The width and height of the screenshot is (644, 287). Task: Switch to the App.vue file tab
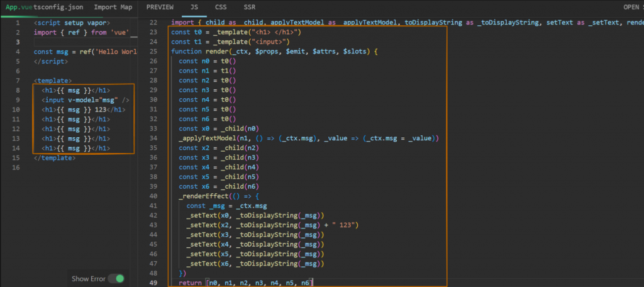[x=18, y=7]
